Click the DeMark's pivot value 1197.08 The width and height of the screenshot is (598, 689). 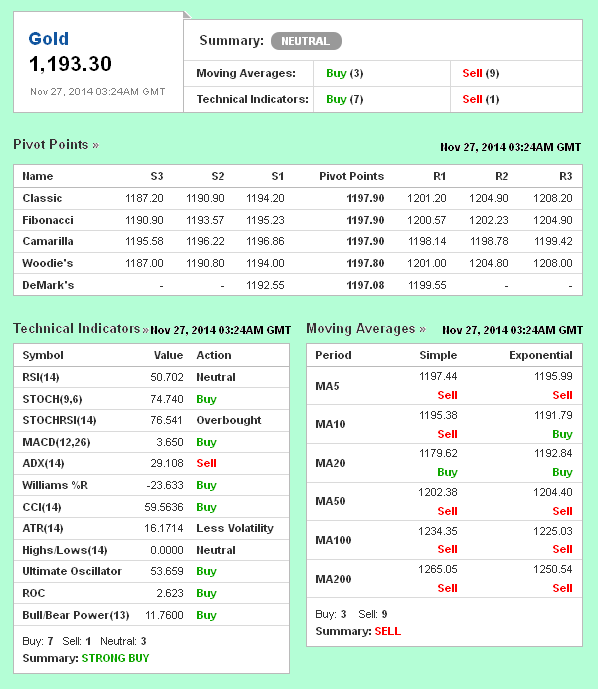[x=365, y=285]
